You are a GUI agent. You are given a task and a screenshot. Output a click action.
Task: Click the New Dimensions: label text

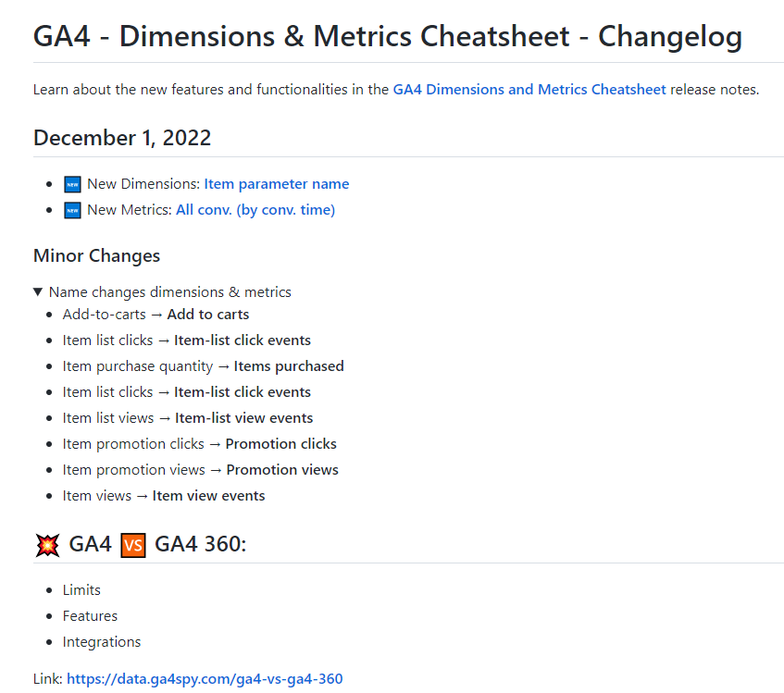pos(143,184)
